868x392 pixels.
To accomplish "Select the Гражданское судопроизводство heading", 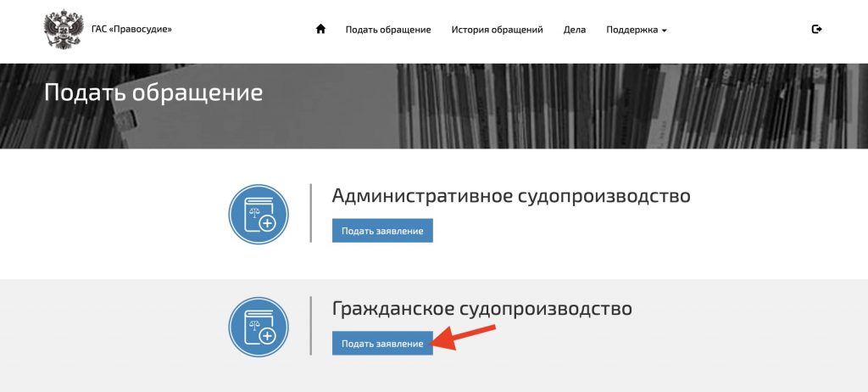I will (482, 309).
